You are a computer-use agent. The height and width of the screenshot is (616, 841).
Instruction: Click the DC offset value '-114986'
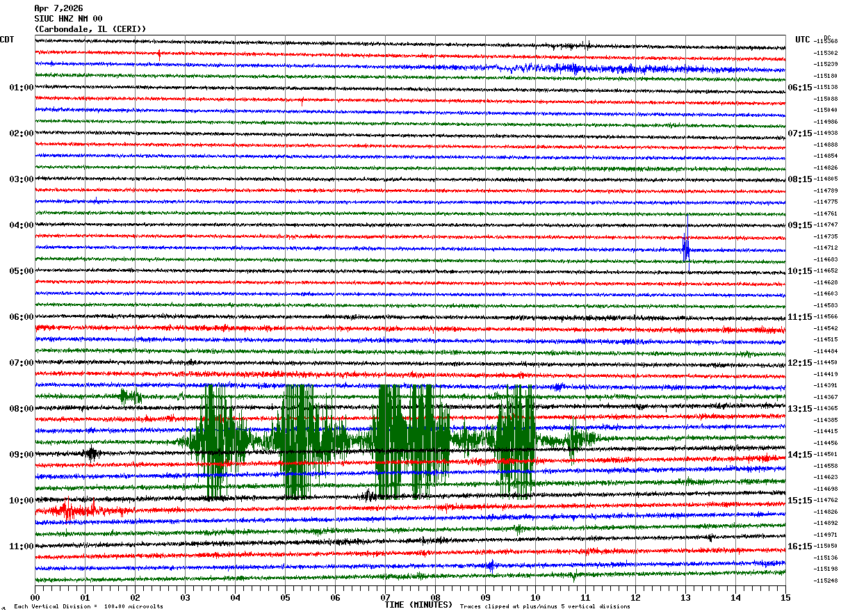826,122
